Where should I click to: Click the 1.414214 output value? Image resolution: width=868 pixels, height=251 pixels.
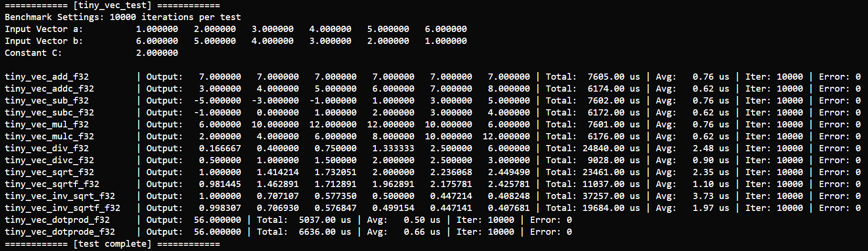tap(278, 172)
